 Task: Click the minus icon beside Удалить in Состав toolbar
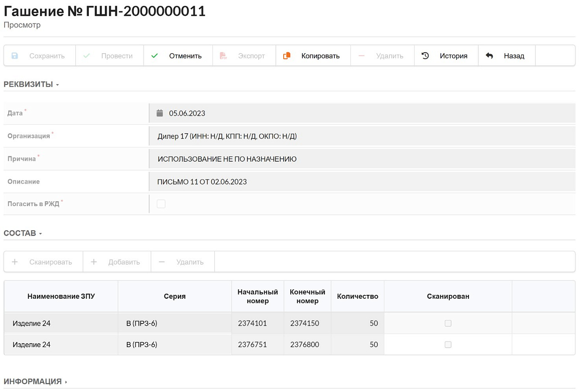point(162,262)
